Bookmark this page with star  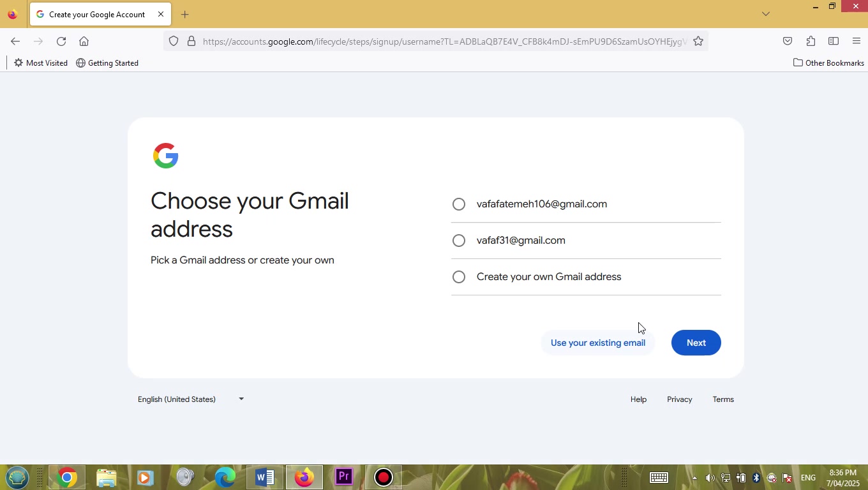click(x=698, y=41)
